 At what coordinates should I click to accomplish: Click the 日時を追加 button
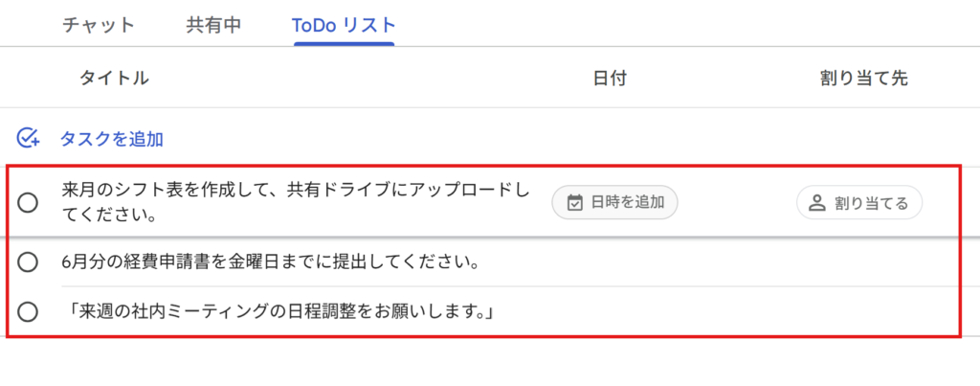(614, 203)
